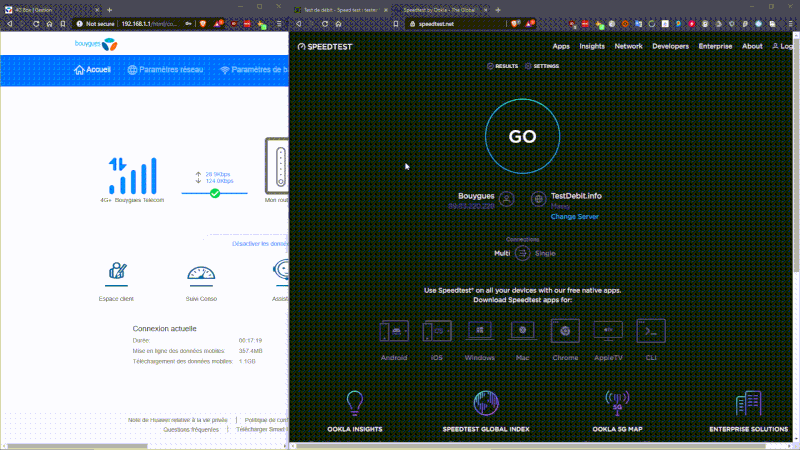The width and height of the screenshot is (800, 450).
Task: Reload the speedtest.net page
Action: coord(325,23)
